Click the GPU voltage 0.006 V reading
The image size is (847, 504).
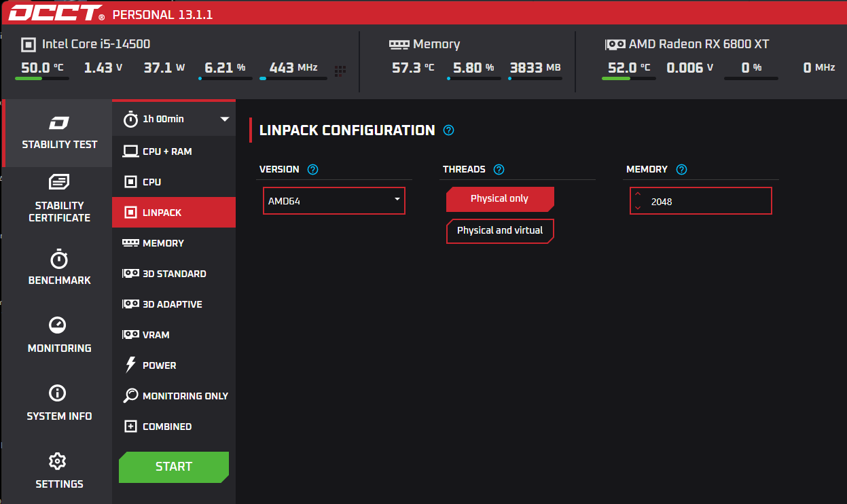click(x=690, y=68)
